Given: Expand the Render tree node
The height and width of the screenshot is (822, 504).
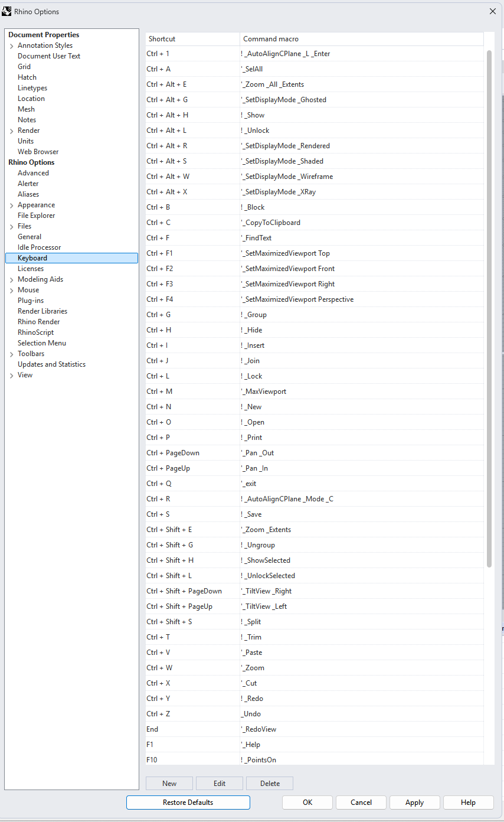Looking at the screenshot, I should [x=11, y=130].
